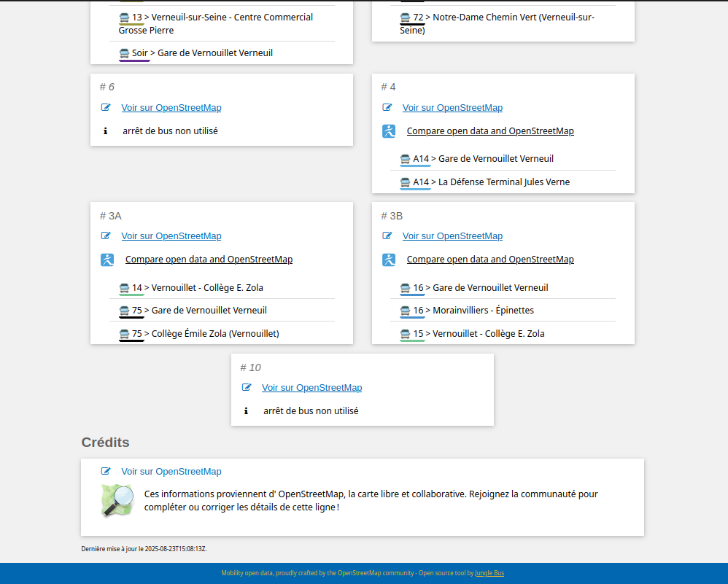Open the 'Voir sur OpenStreetMap' link in Crédits section
728x584 pixels.
171,471
